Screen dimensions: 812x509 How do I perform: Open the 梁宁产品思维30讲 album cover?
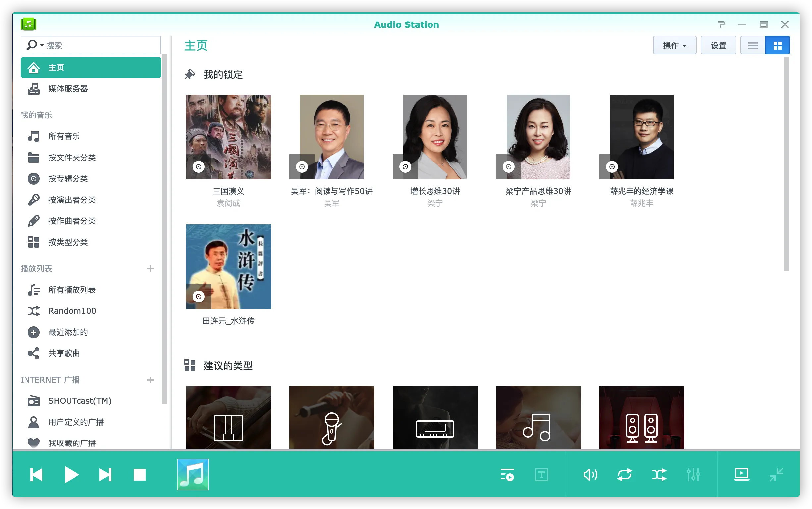click(x=538, y=137)
